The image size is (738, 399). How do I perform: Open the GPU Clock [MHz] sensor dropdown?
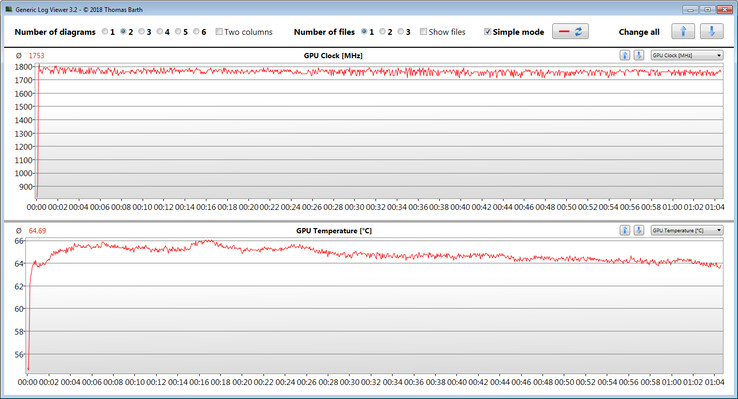pyautogui.click(x=687, y=56)
